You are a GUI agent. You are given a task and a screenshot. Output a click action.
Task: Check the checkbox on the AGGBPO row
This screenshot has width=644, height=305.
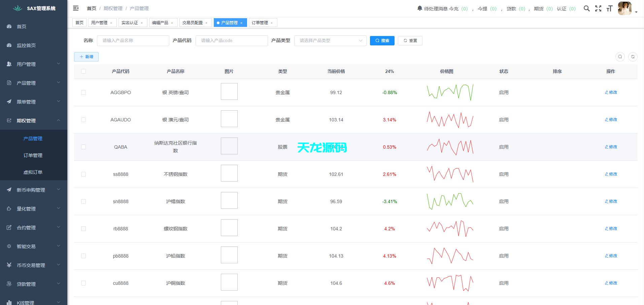click(x=83, y=92)
